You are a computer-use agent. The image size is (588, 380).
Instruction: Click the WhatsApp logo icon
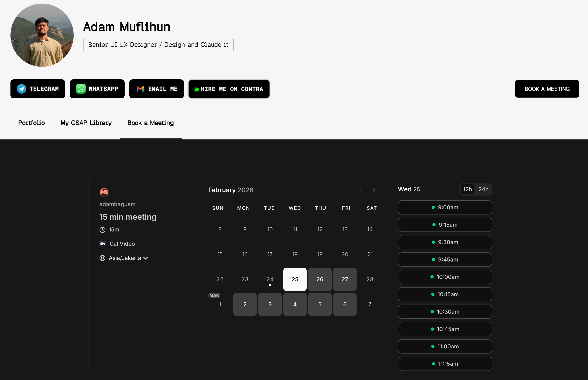[81, 89]
